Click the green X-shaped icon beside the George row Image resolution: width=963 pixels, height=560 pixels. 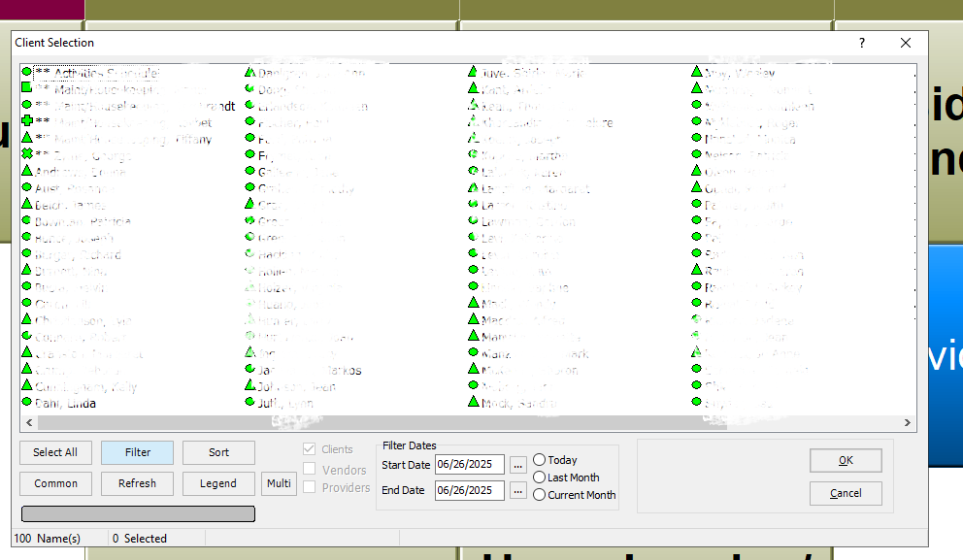[x=26, y=153]
